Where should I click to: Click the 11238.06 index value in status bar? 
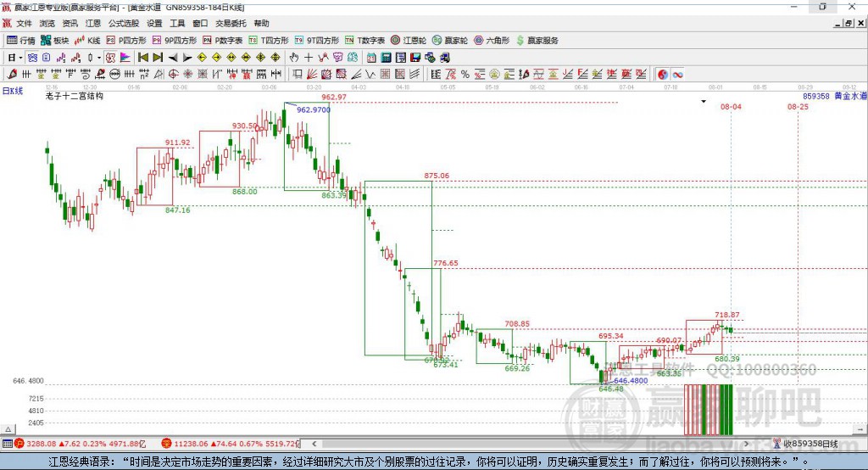click(x=192, y=444)
